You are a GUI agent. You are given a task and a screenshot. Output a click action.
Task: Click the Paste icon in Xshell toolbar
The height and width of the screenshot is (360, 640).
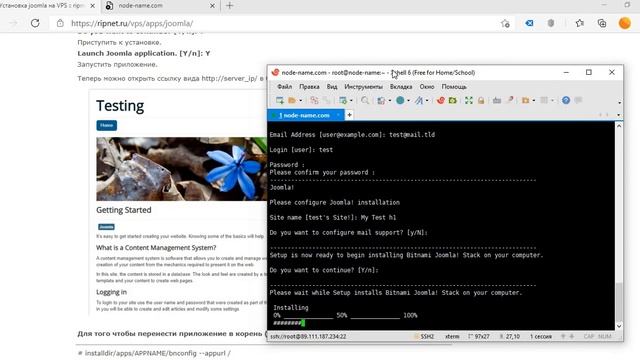(x=327, y=100)
